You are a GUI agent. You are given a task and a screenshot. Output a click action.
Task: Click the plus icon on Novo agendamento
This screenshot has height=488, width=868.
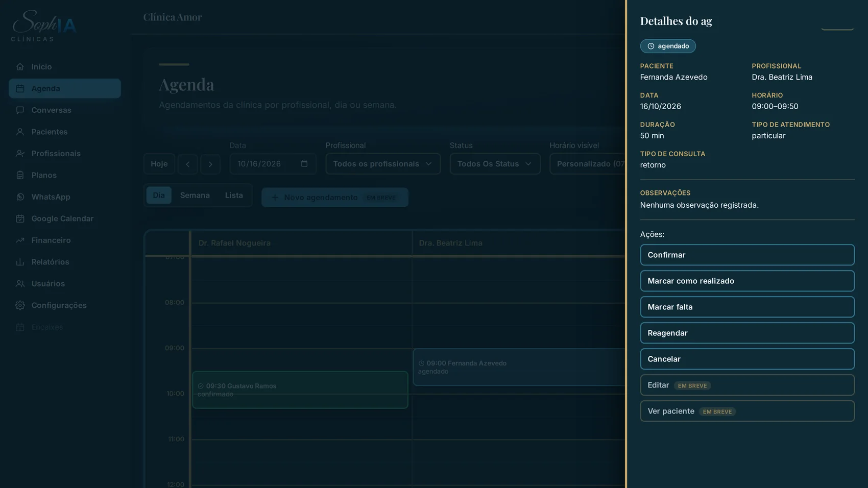[x=275, y=198]
